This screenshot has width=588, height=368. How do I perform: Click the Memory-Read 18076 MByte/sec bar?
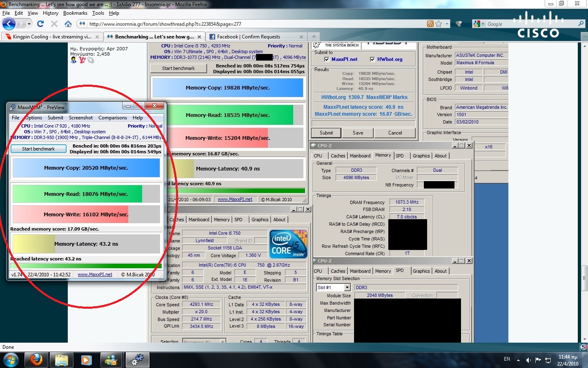click(86, 194)
